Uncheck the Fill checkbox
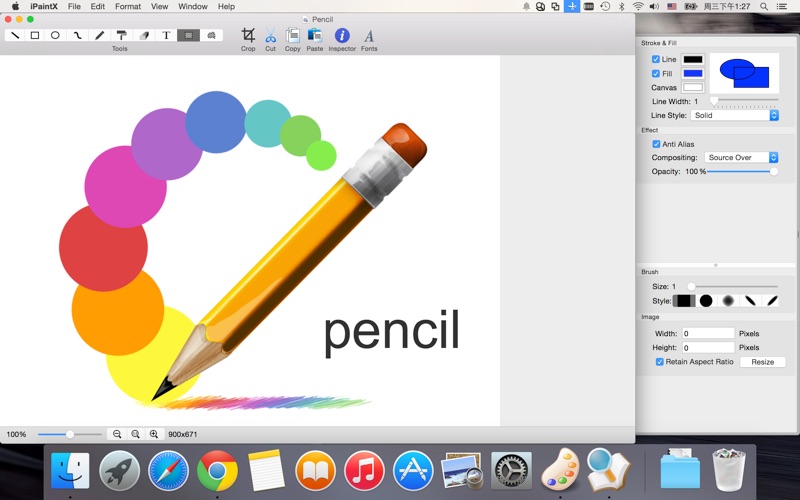Viewport: 800px width, 500px height. (x=656, y=73)
